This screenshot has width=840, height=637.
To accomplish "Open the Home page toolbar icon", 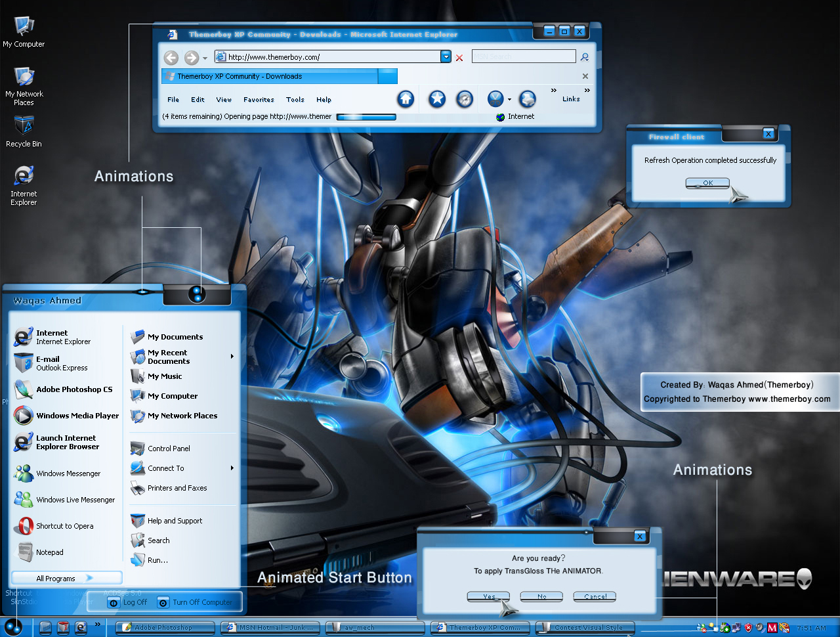I will (x=406, y=99).
